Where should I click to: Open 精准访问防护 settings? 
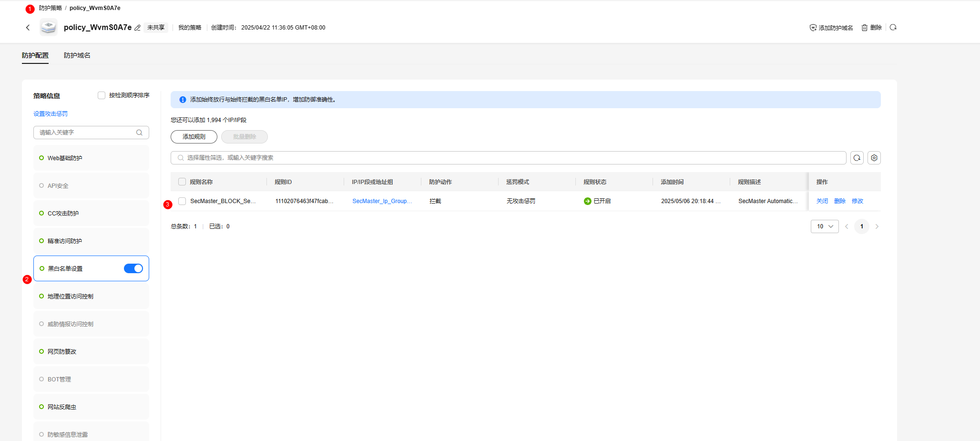91,241
